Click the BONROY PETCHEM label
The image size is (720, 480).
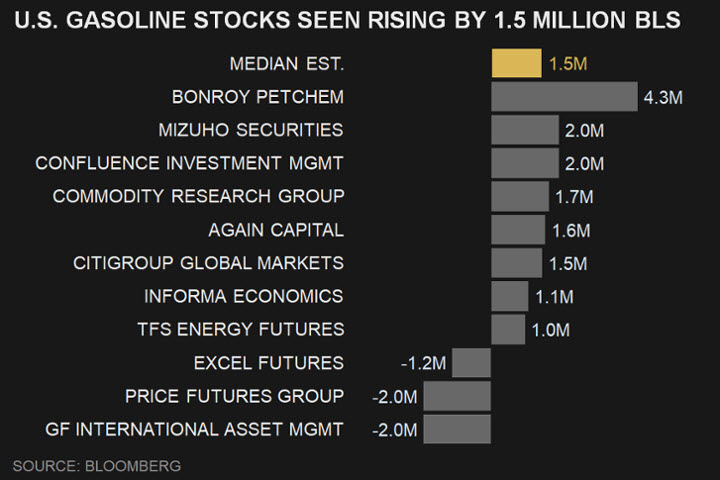pos(258,97)
